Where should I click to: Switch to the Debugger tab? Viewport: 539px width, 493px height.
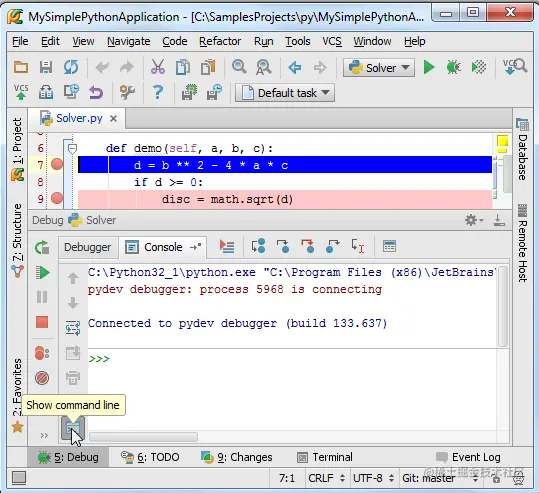coord(88,247)
